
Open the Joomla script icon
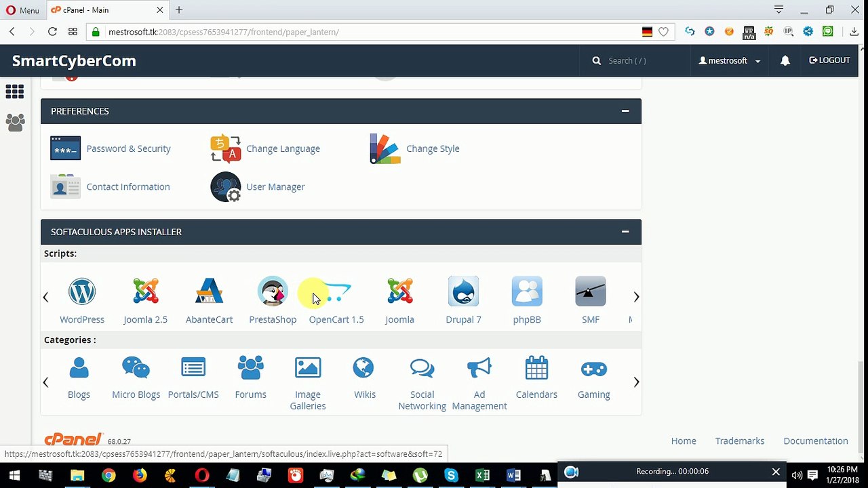(x=400, y=291)
